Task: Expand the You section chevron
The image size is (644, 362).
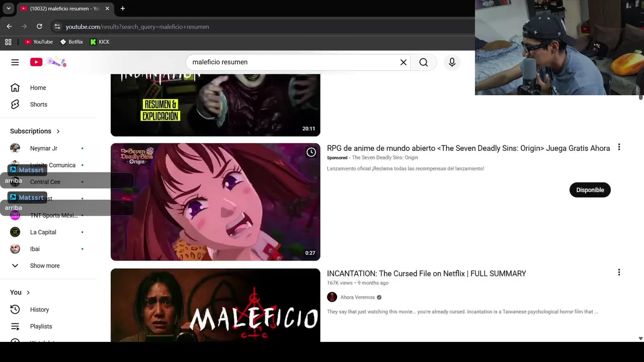Action: pos(28,293)
